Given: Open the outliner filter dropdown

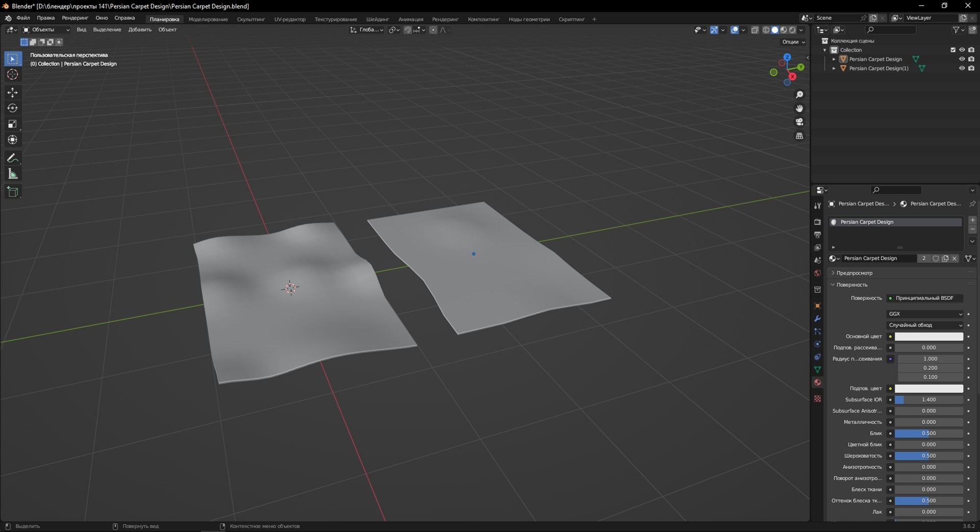Looking at the screenshot, I should [x=959, y=30].
